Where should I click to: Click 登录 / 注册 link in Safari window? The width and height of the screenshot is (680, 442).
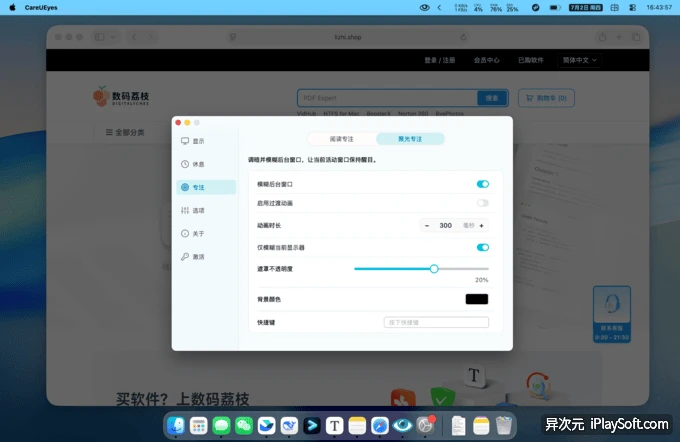pos(440,60)
